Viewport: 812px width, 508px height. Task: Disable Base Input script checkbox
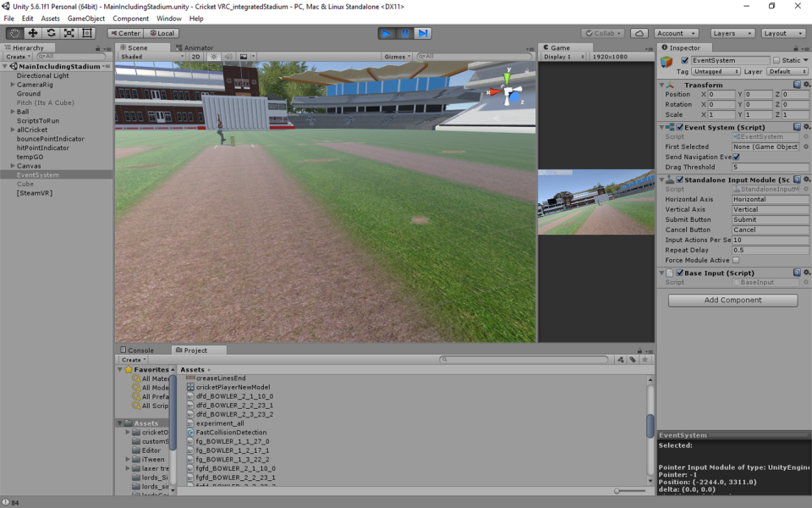click(x=679, y=273)
